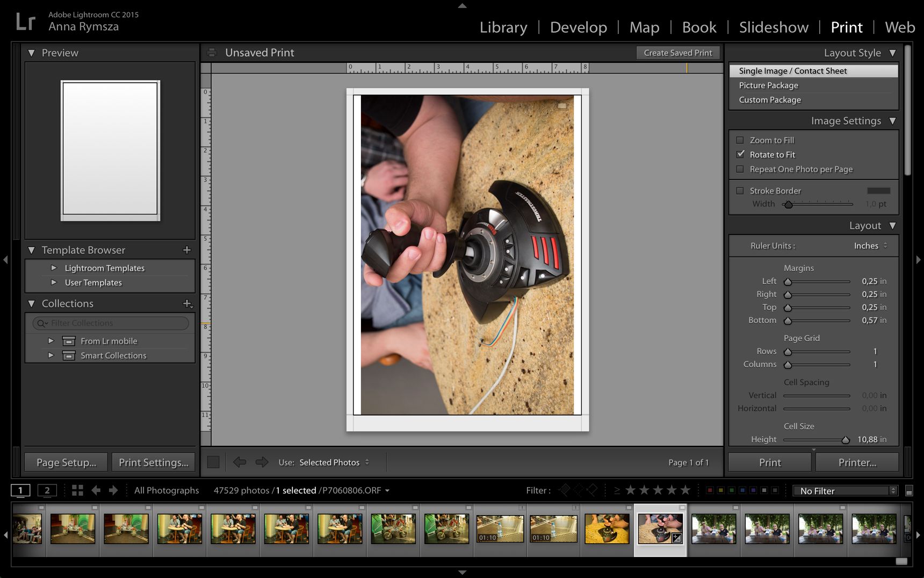Hide the left panel arrow
The image size is (924, 578).
coord(5,260)
